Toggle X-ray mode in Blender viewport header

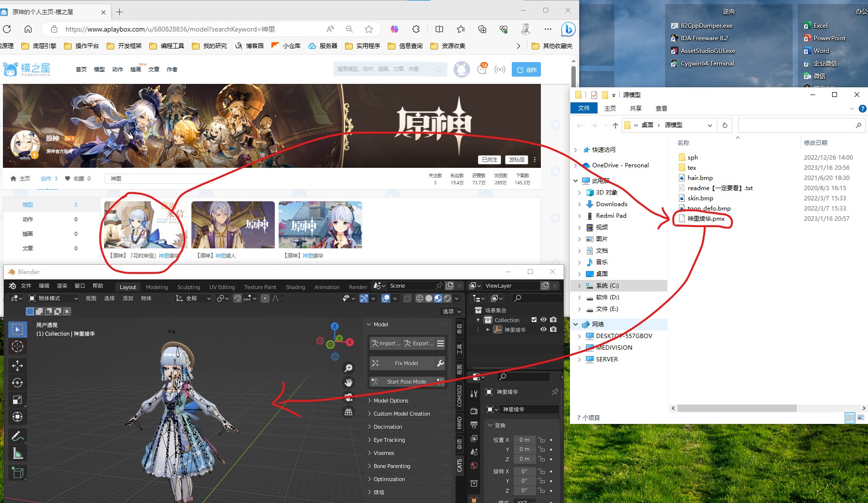(408, 298)
